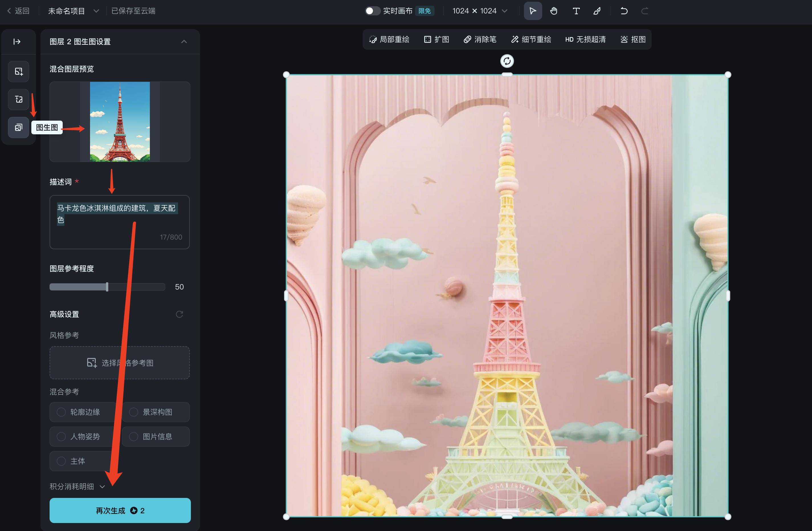Activate the 图生图 image-to-image sidebar icon
812x531 pixels.
click(x=19, y=127)
